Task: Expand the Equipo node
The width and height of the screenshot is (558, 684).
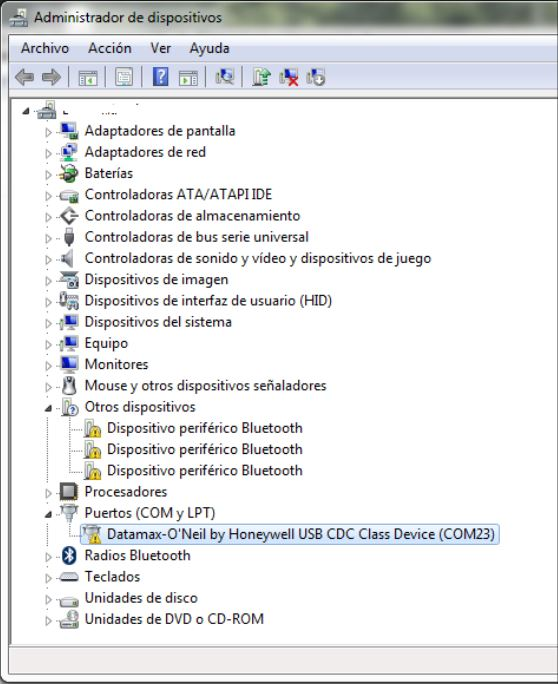Action: click(48, 344)
